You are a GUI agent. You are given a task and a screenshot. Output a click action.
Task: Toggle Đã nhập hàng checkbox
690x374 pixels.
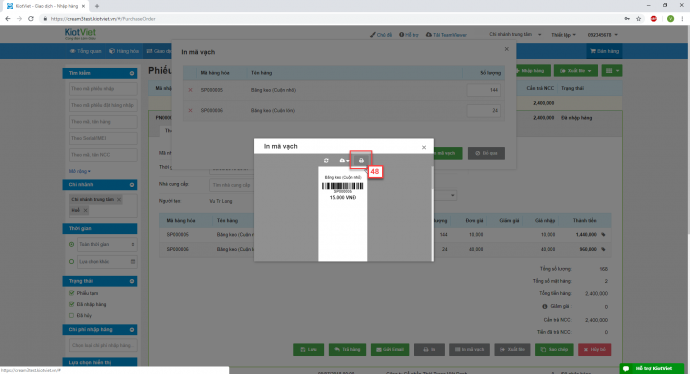pyautogui.click(x=71, y=304)
